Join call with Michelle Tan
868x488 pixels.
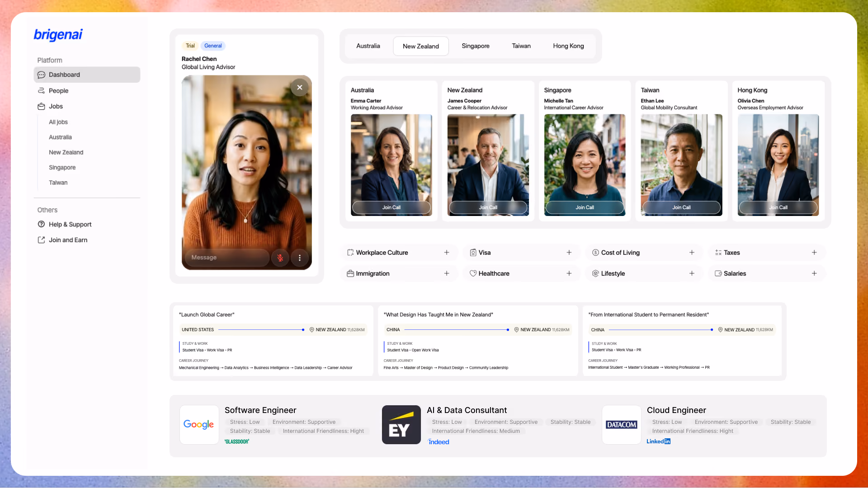point(585,207)
